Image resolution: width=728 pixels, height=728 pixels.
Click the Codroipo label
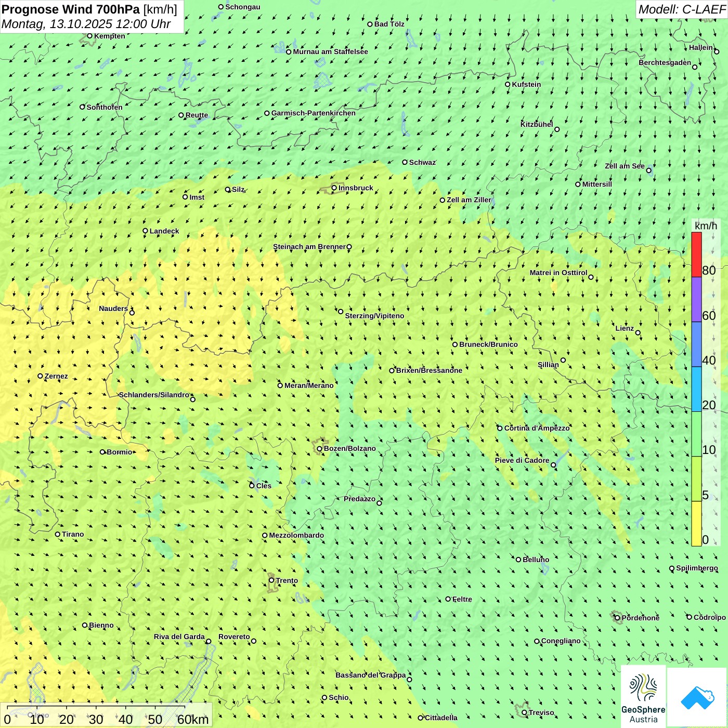pyautogui.click(x=710, y=617)
